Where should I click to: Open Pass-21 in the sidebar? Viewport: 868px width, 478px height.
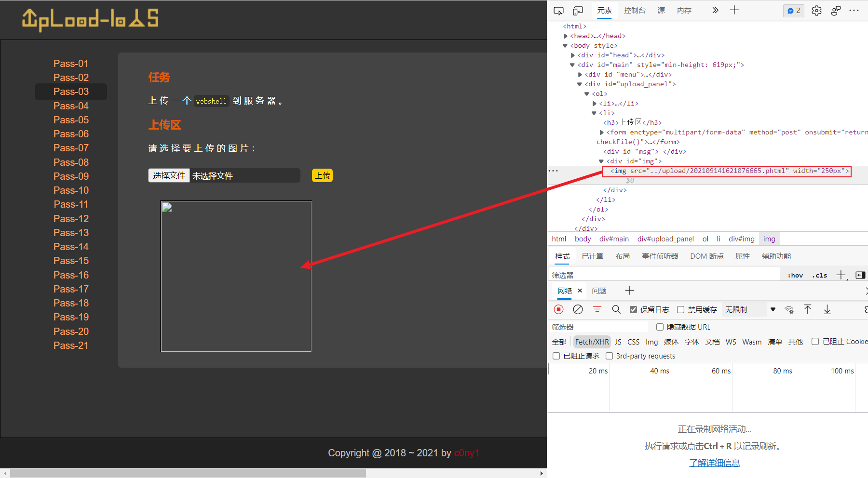click(71, 345)
